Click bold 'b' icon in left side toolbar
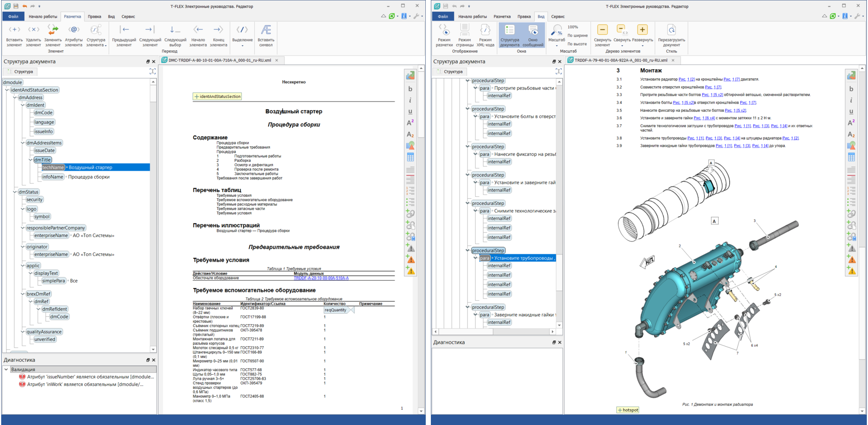 click(x=410, y=89)
